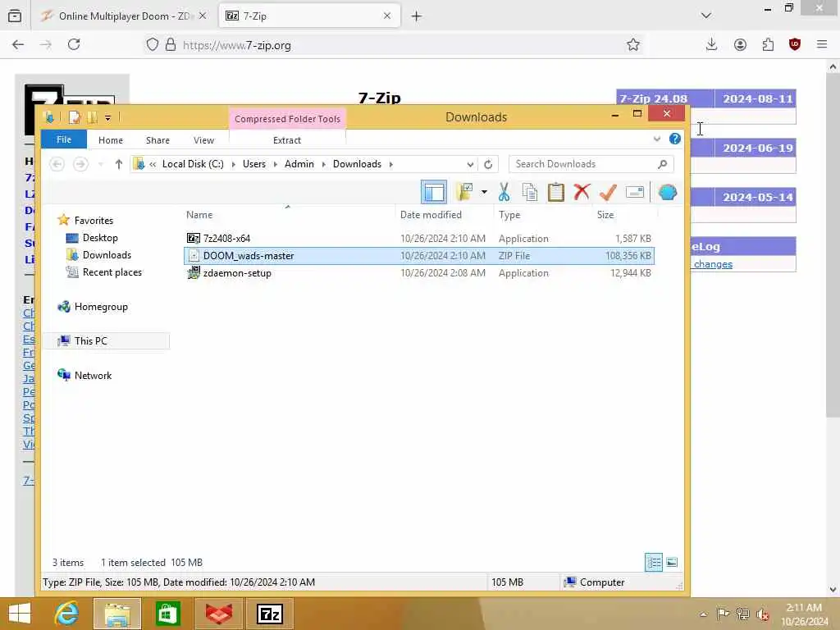Select the DOOM_wads-master ZIP file

[x=418, y=256]
